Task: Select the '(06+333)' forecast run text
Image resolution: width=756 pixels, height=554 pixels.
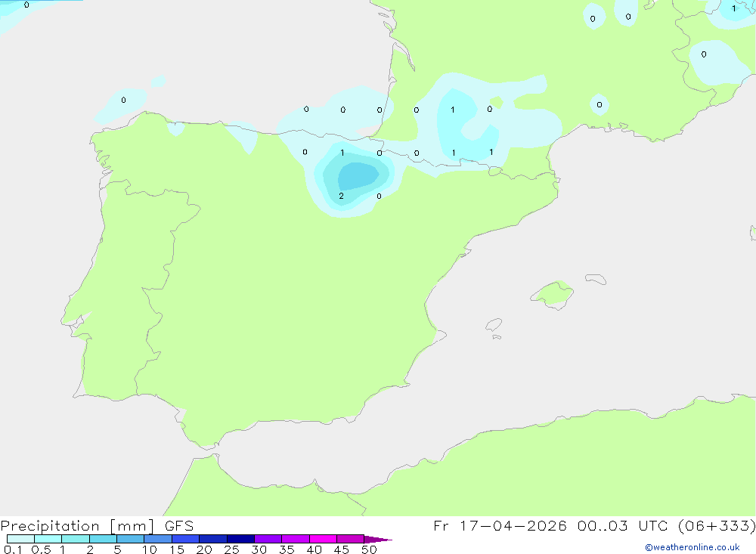Action: (x=717, y=525)
